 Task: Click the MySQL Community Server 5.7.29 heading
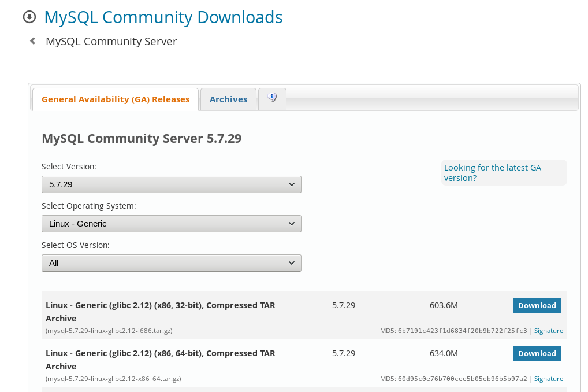pyautogui.click(x=142, y=139)
